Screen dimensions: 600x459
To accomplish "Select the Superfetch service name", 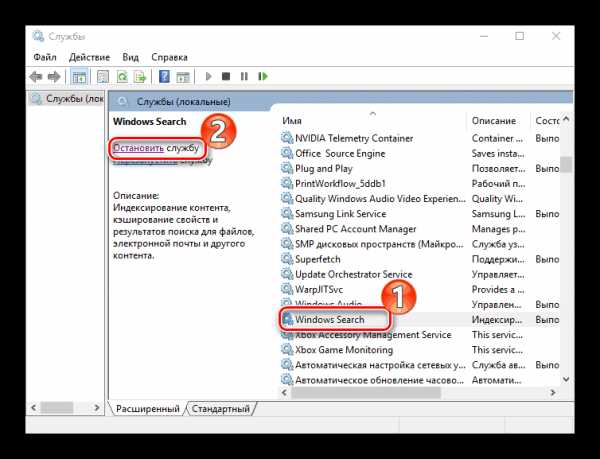I will point(318,259).
